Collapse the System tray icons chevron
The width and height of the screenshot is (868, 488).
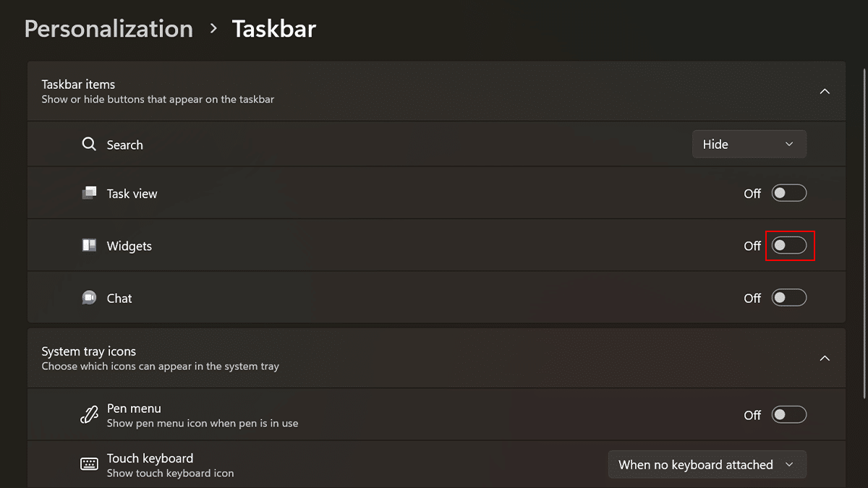coord(825,359)
